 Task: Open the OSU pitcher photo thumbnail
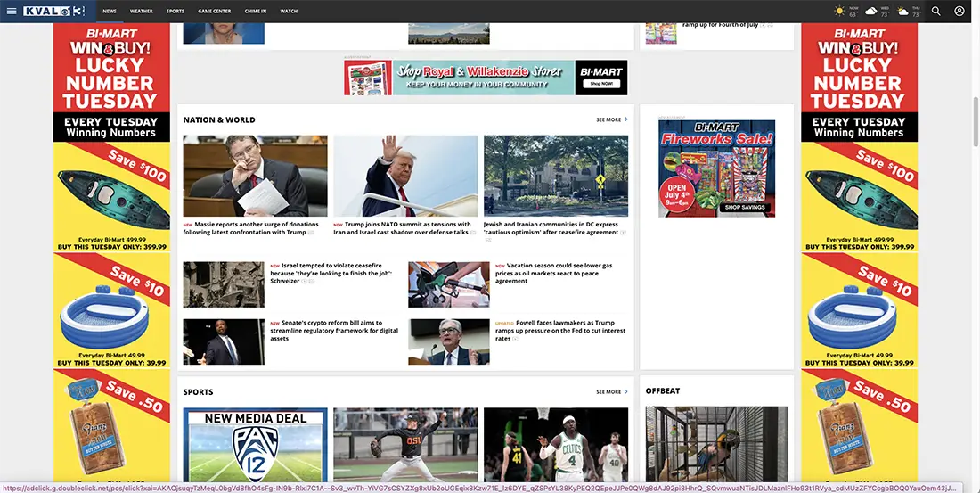click(405, 445)
